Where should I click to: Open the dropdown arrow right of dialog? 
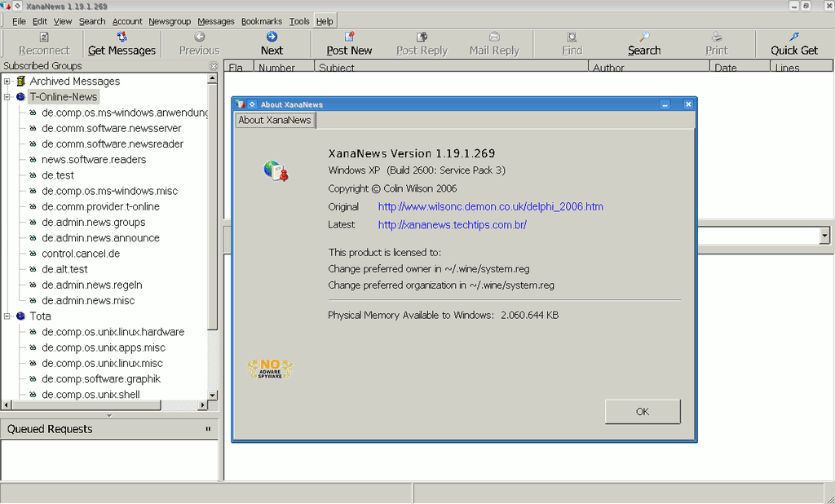pos(824,236)
